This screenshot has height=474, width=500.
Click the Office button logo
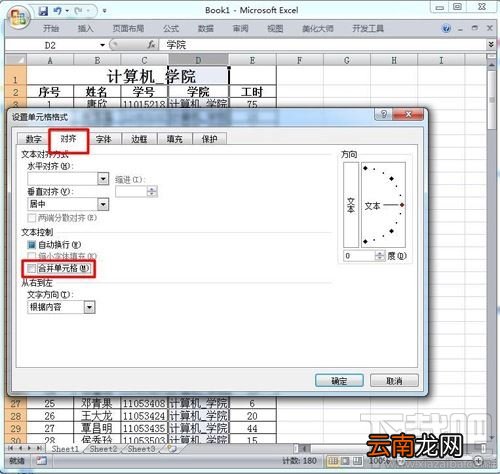pyautogui.click(x=18, y=17)
